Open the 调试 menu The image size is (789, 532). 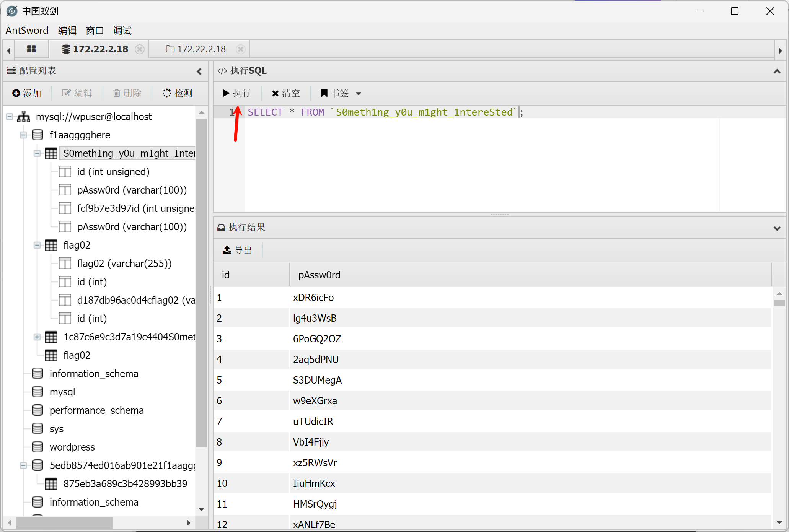(x=122, y=31)
